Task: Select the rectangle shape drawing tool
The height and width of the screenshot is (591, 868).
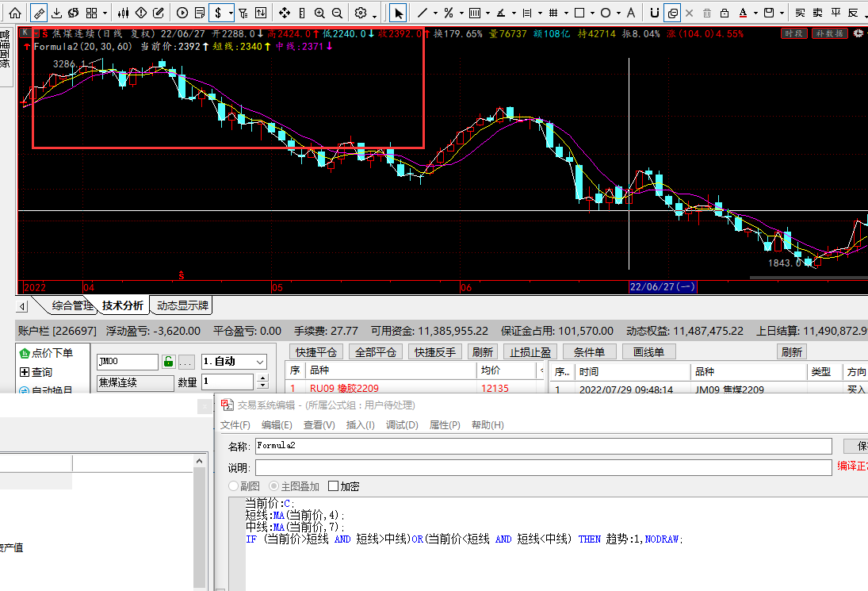Action: tap(579, 12)
